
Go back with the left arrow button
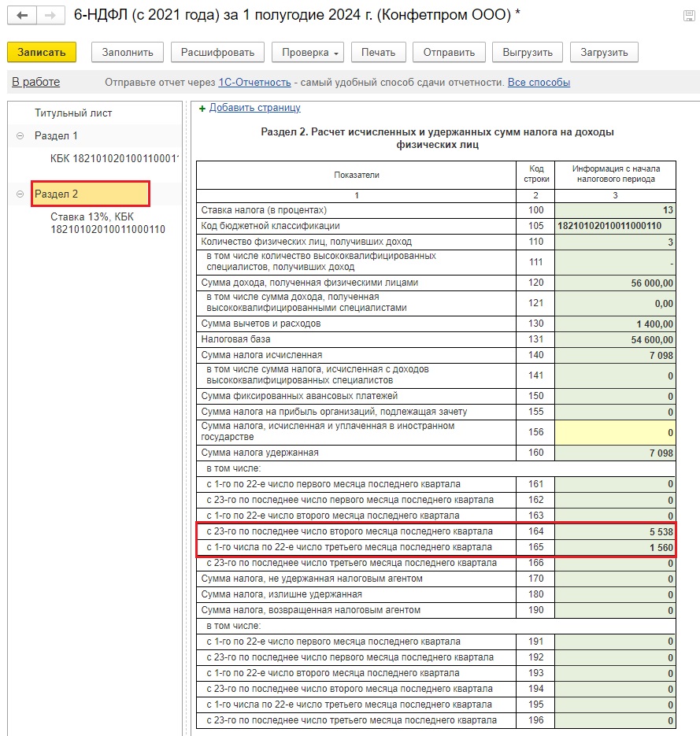(22, 16)
